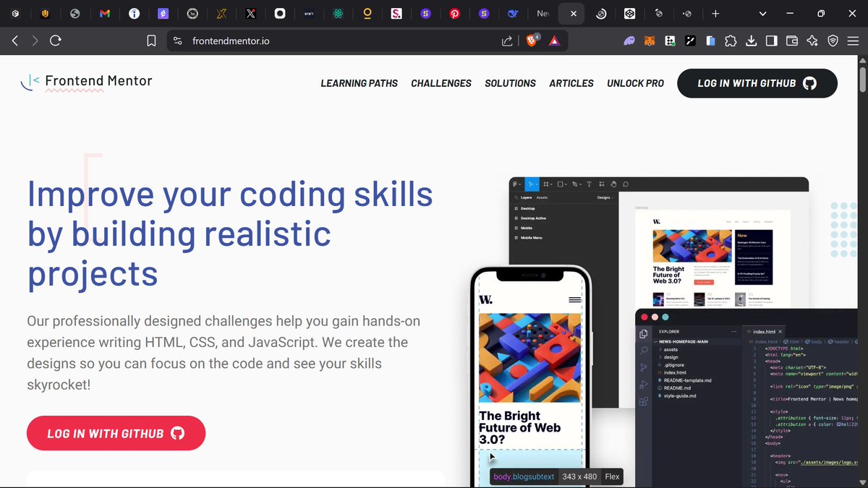Open a new tab with plus button
The image size is (868, 488).
(x=715, y=13)
